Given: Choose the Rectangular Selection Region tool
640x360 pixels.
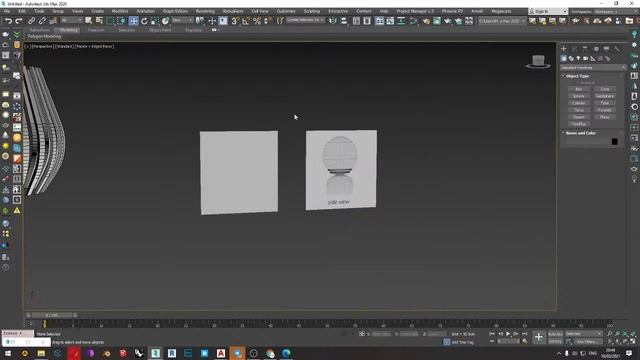Looking at the screenshot, I should tap(110, 21).
